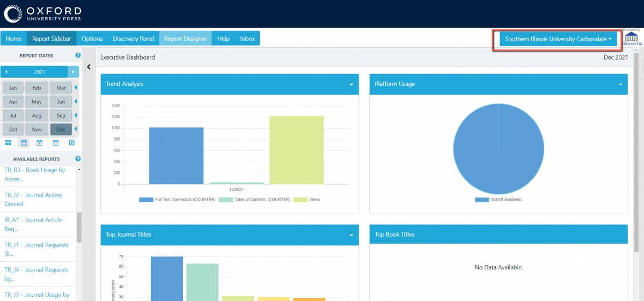Open the Help menu
Screen dimensions: 644x301
tap(224, 39)
